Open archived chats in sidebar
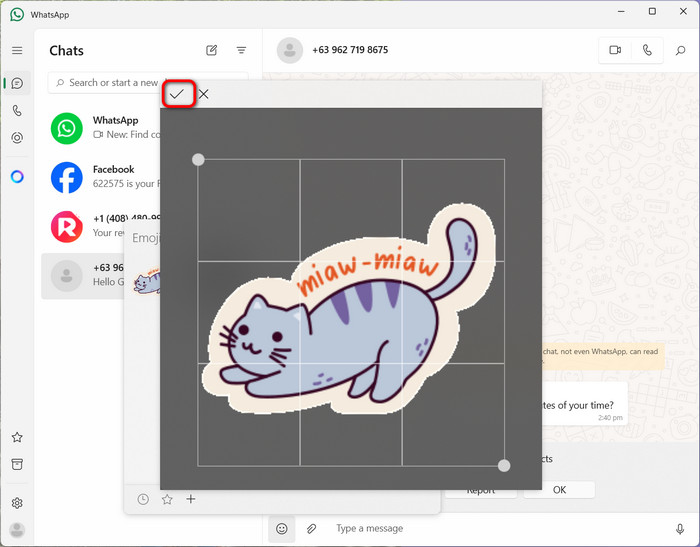The width and height of the screenshot is (700, 547). click(17, 464)
